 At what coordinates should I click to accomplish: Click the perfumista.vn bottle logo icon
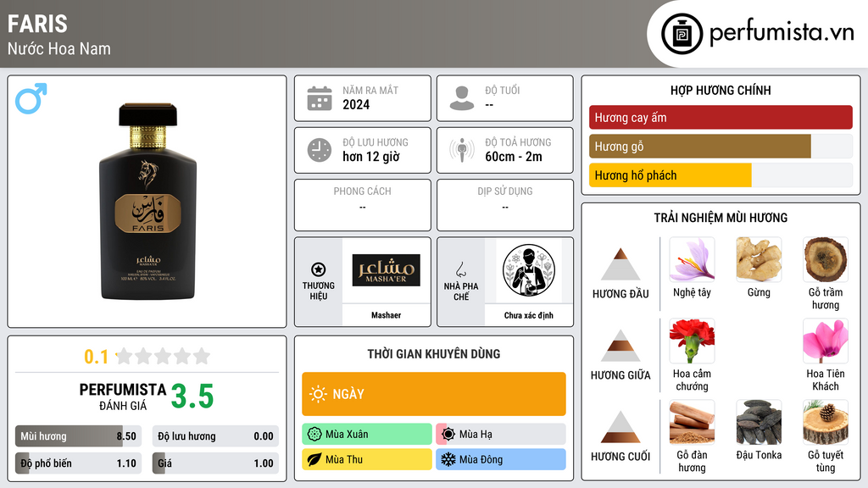682,34
